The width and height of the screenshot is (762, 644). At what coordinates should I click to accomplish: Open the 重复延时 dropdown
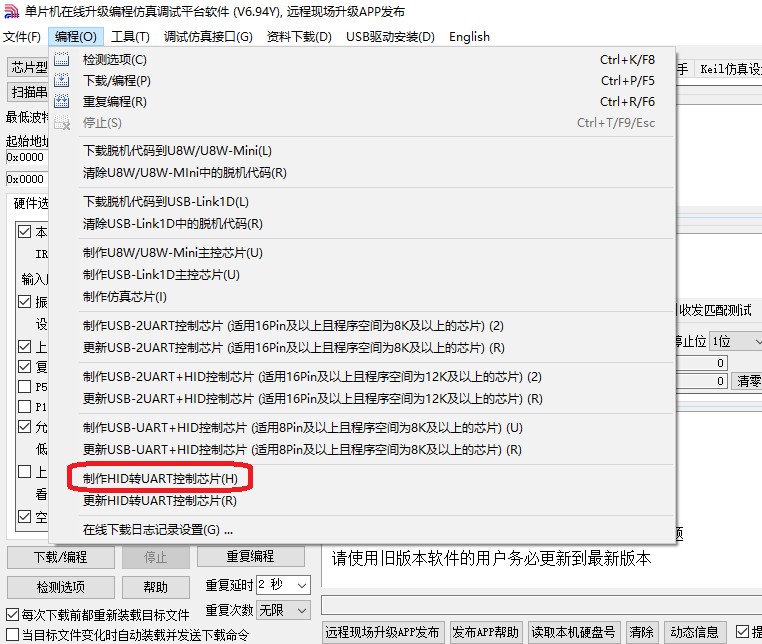283,585
